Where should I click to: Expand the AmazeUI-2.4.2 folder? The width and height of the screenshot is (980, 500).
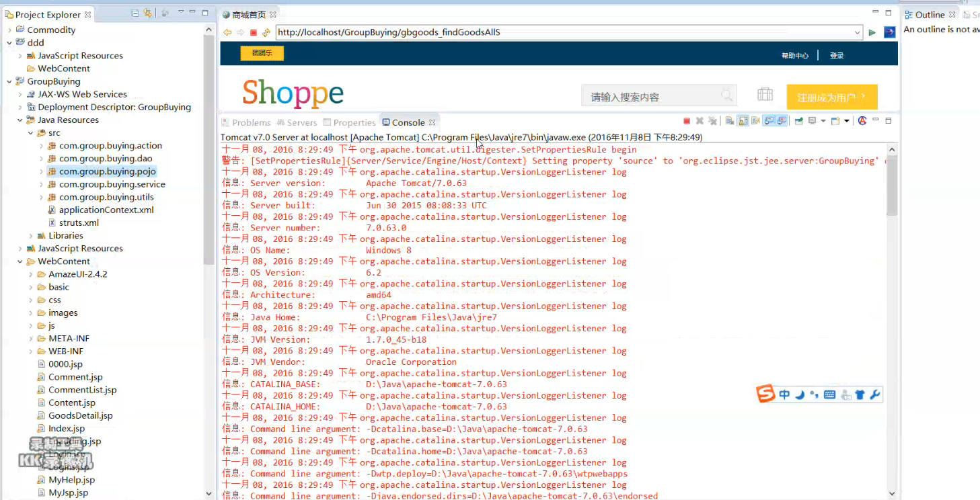[x=31, y=274]
